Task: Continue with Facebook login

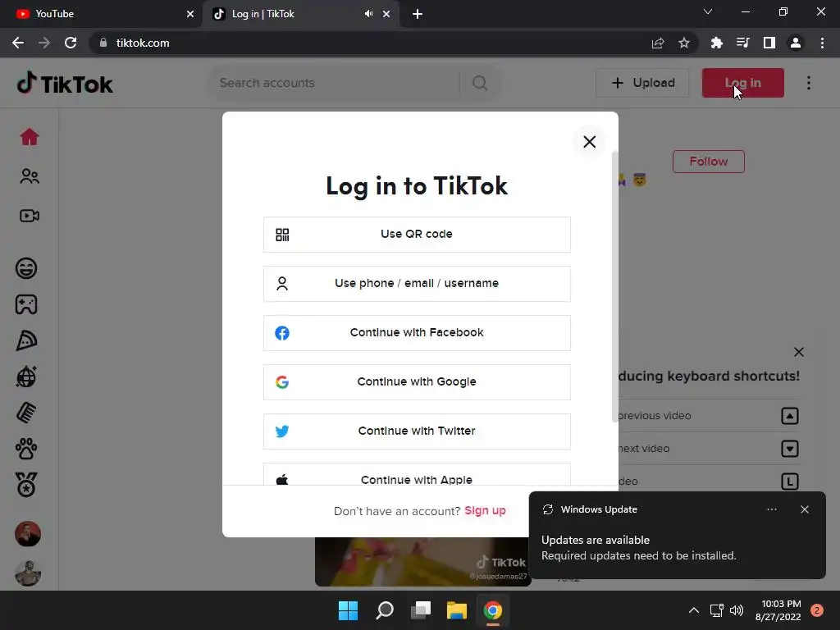Action: point(417,333)
